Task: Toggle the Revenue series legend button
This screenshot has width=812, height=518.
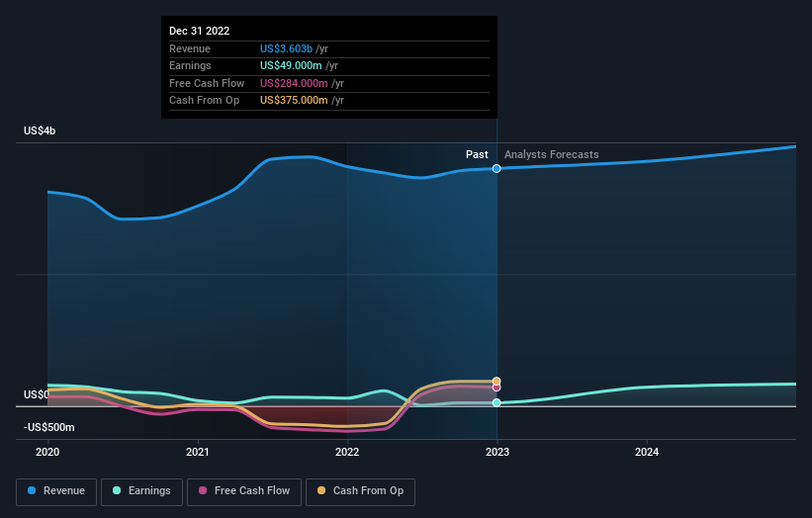Action: point(56,491)
